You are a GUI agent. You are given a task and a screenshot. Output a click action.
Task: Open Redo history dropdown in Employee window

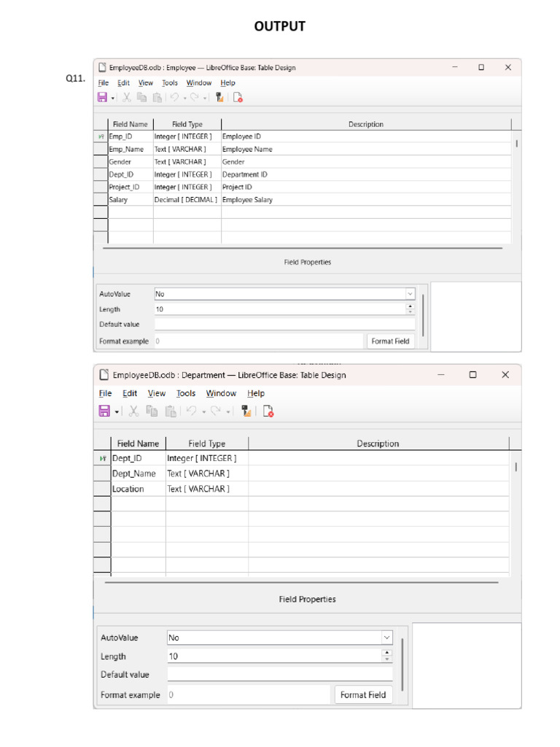(x=205, y=98)
